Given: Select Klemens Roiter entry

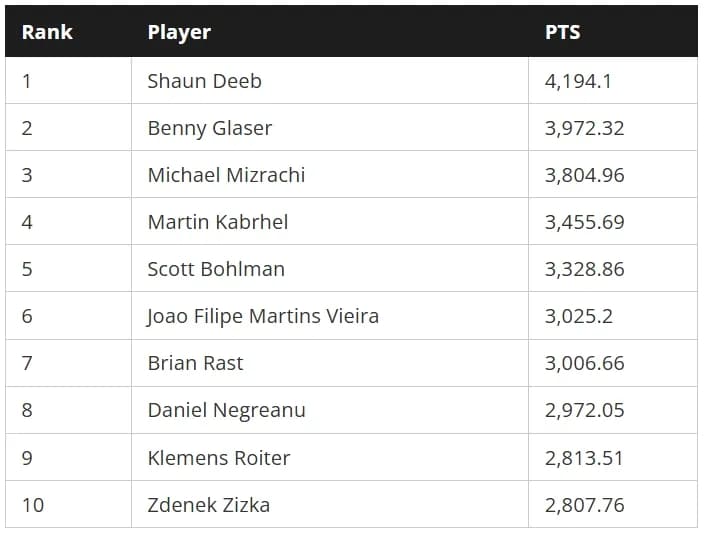Looking at the screenshot, I should [219, 458].
